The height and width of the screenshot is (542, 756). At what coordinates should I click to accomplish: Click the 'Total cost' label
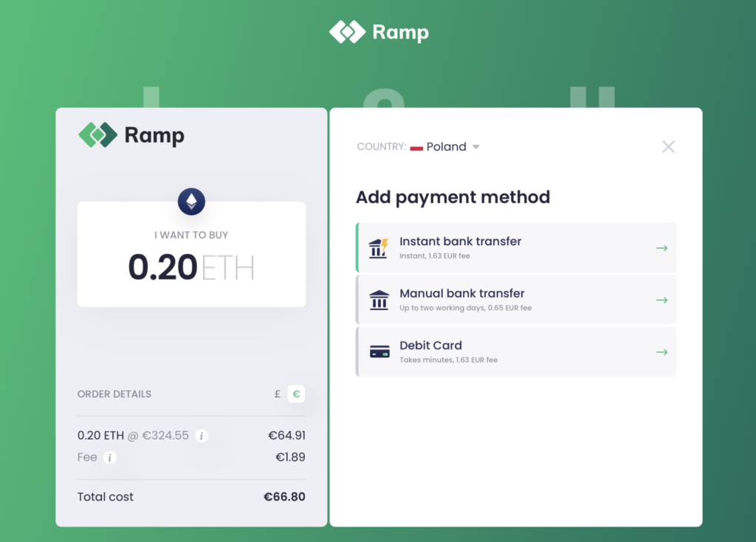point(105,497)
